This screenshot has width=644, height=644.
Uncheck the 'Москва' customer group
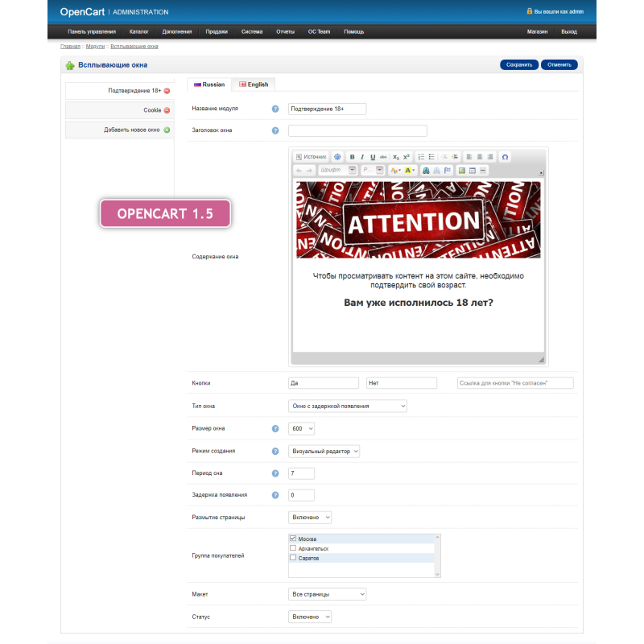pos(293,539)
